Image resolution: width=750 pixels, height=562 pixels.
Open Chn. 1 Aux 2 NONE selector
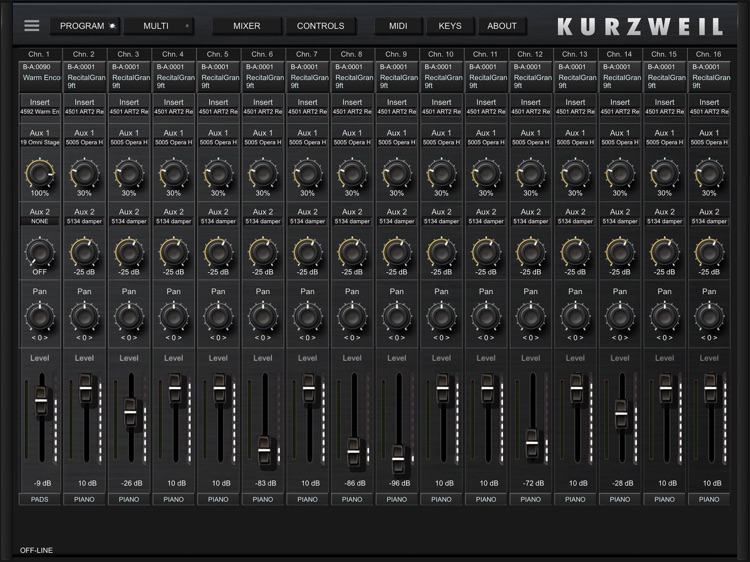click(41, 220)
